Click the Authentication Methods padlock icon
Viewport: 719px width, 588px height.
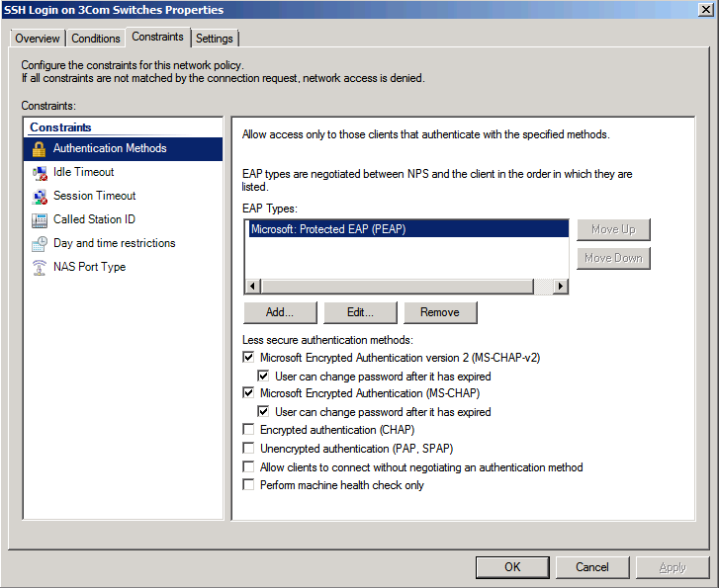pos(39,149)
